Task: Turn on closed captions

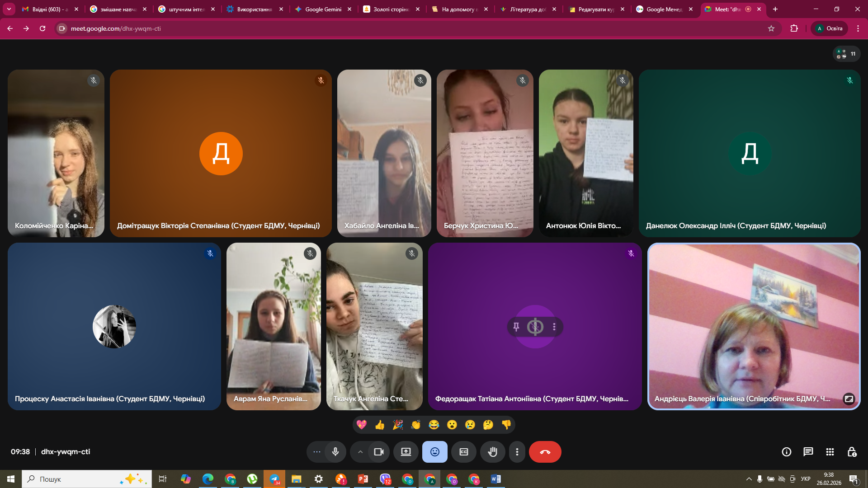Action: pos(463,452)
